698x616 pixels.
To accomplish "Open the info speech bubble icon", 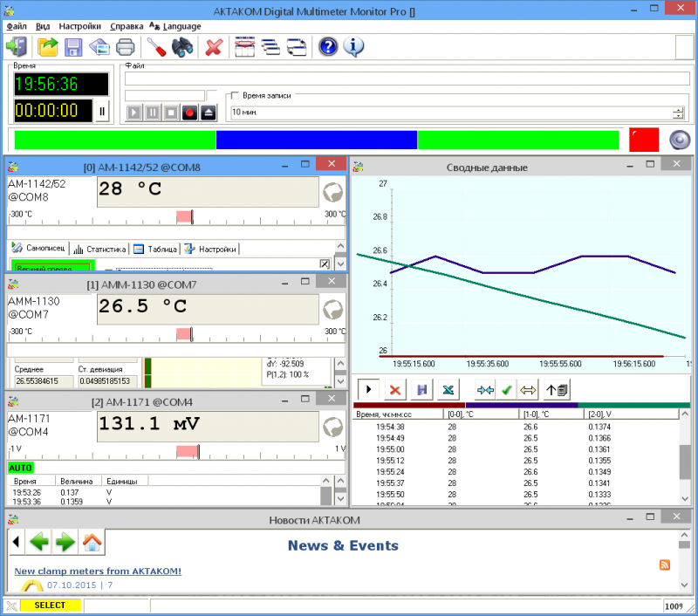I will (x=354, y=47).
